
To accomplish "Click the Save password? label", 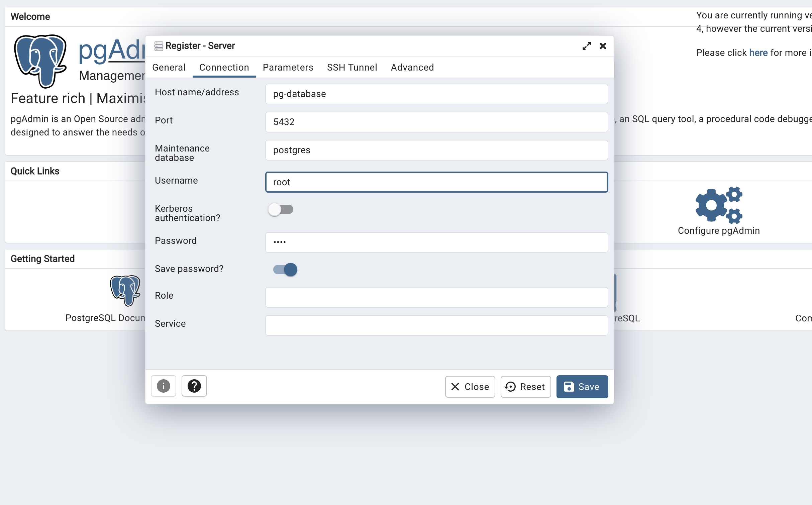I will [189, 269].
